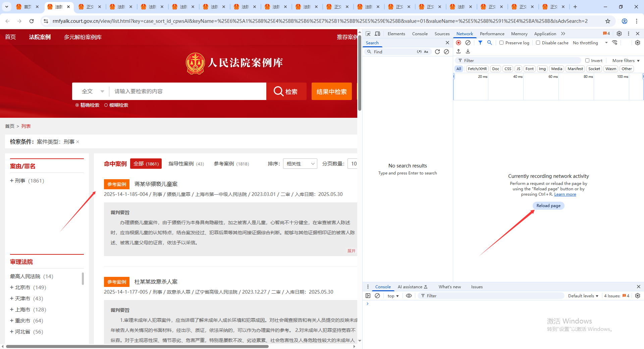Screen dimensions: 644x349
Task: Open 蒋某华猥亵儿童案 case link
Action: pos(156,184)
